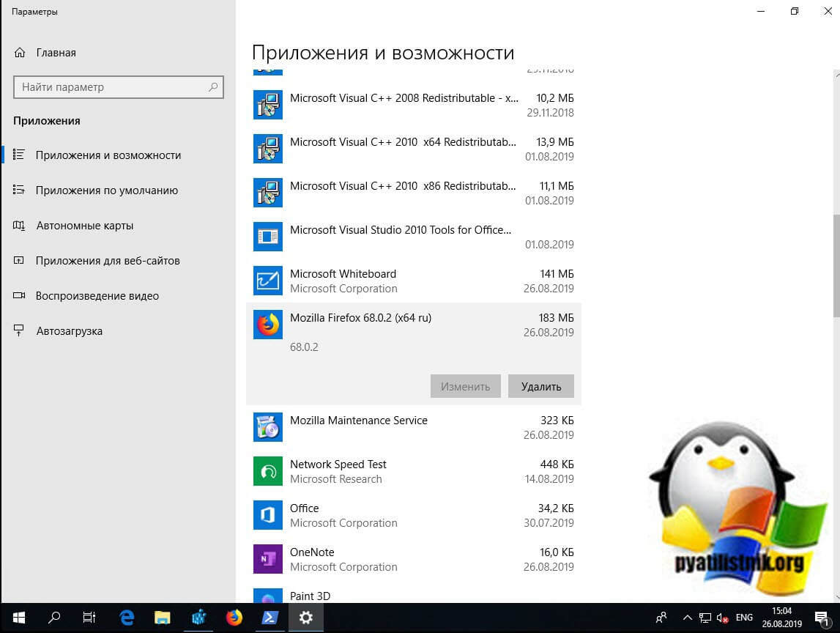Select the Microsoft Whiteboard entry name
The image size is (840, 633).
pyautogui.click(x=343, y=274)
